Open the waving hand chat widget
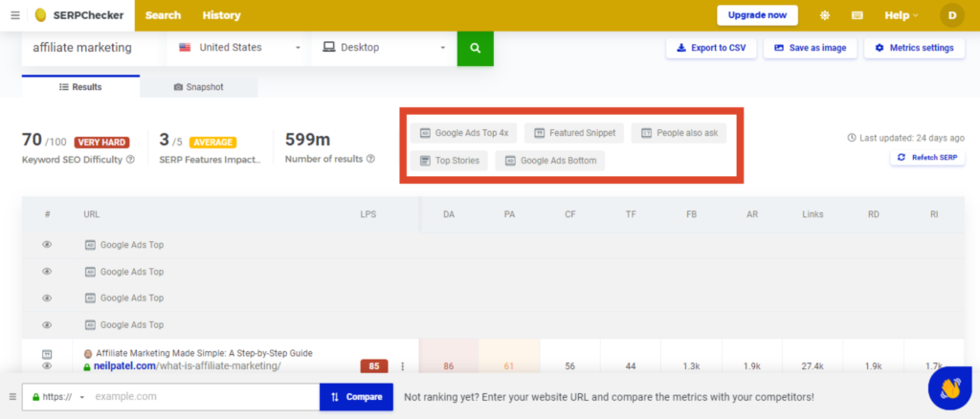Screen dimensions: 980x419 (x=949, y=389)
